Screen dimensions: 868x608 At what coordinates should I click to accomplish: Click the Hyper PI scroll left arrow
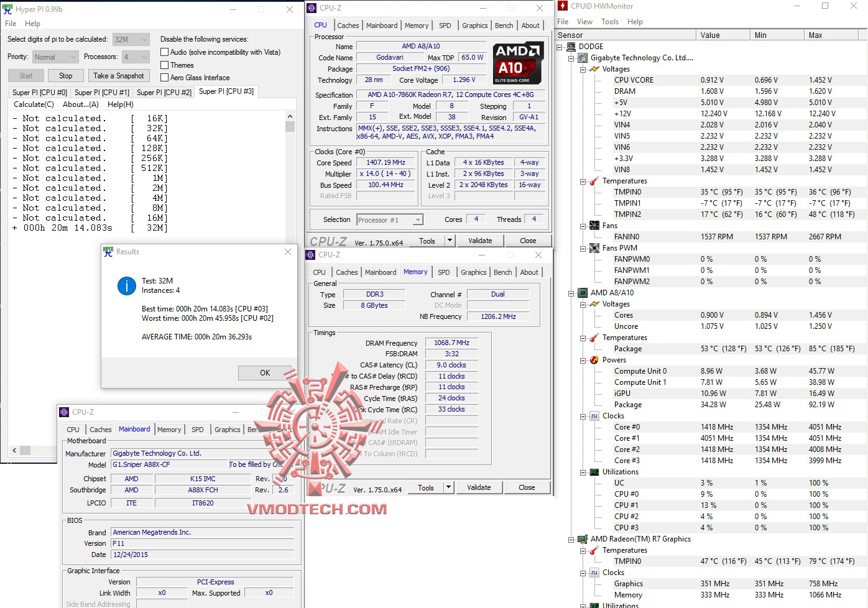pyautogui.click(x=14, y=450)
